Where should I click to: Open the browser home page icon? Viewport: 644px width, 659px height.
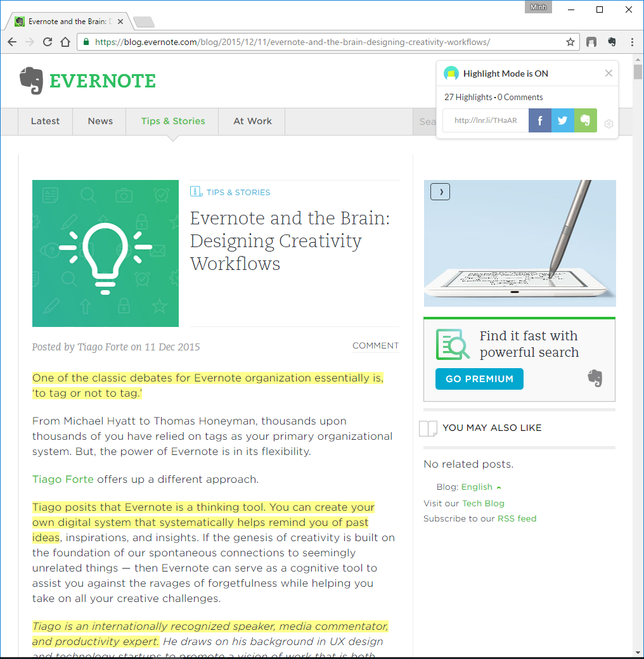tap(65, 42)
